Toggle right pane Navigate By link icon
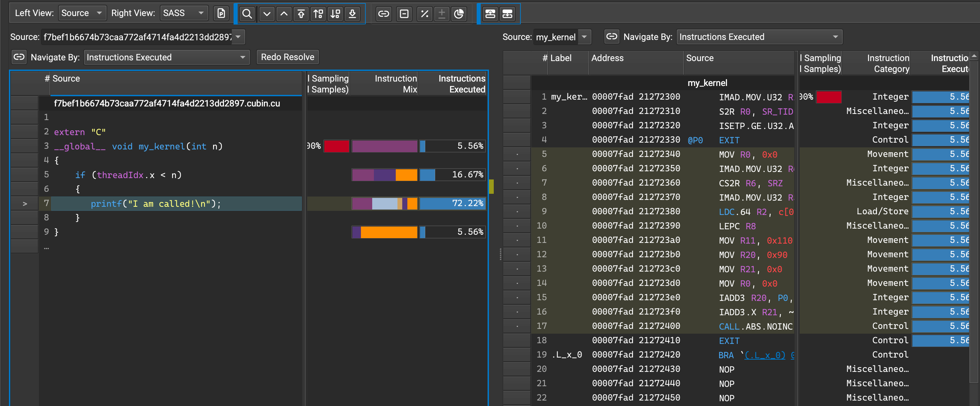The width and height of the screenshot is (980, 406). click(x=611, y=37)
